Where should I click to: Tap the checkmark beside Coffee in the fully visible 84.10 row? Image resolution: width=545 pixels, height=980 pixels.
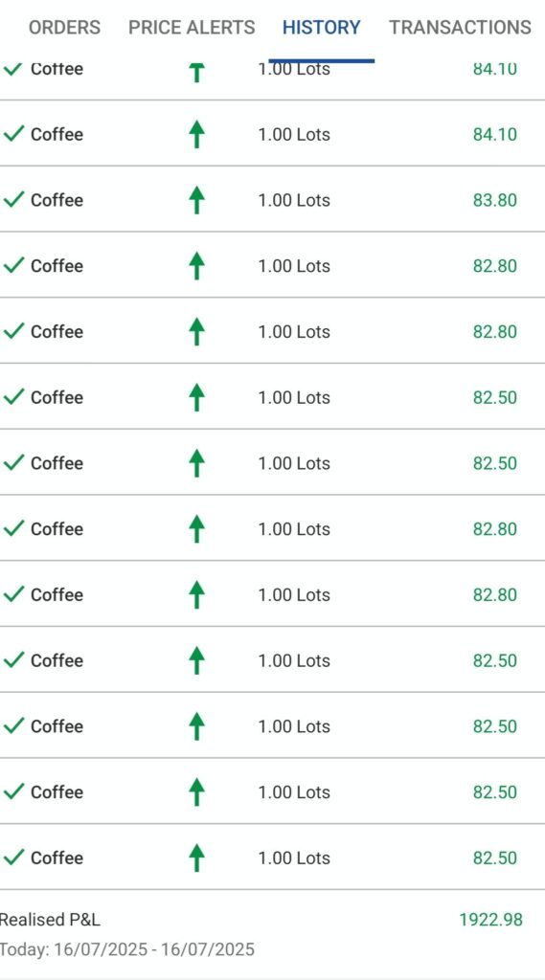point(13,134)
